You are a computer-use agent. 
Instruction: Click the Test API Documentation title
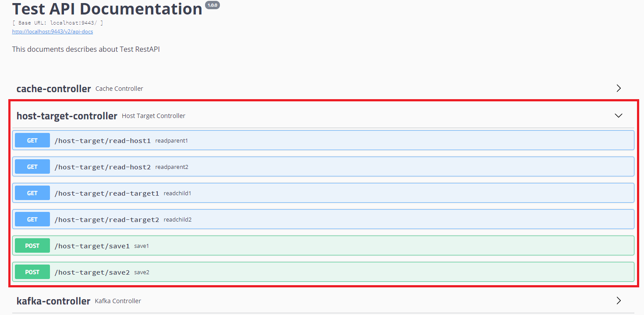(x=107, y=9)
